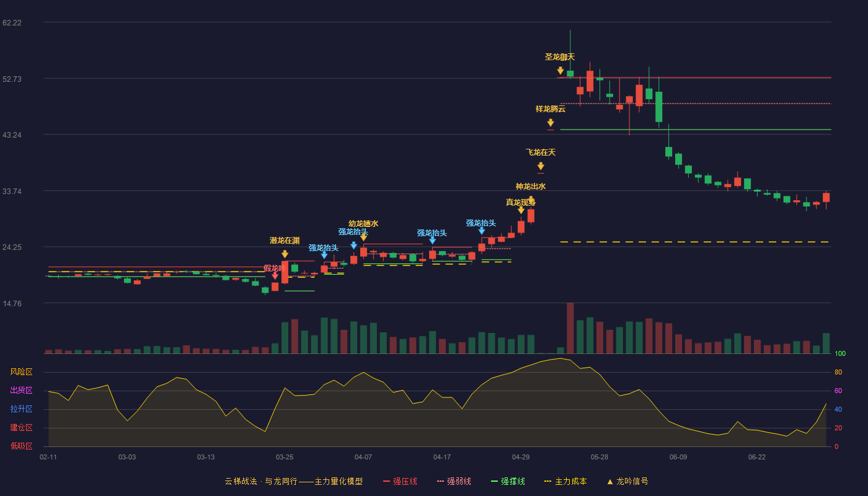Click the 24.25 price axis label

click(12, 247)
